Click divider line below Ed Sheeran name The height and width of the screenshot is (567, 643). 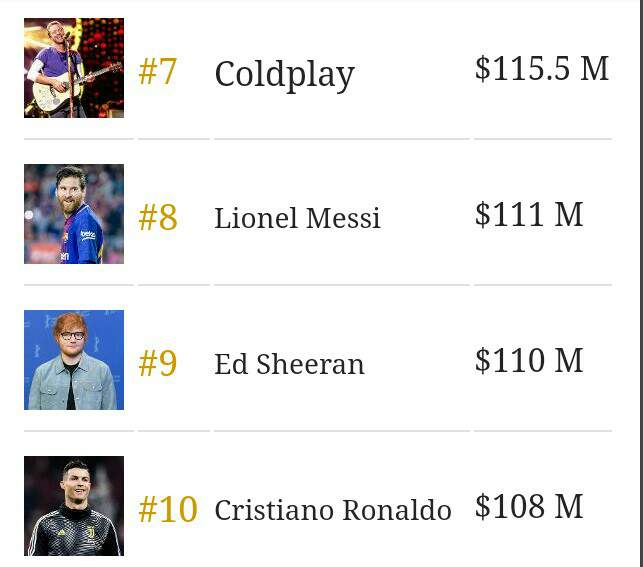[x=341, y=431]
